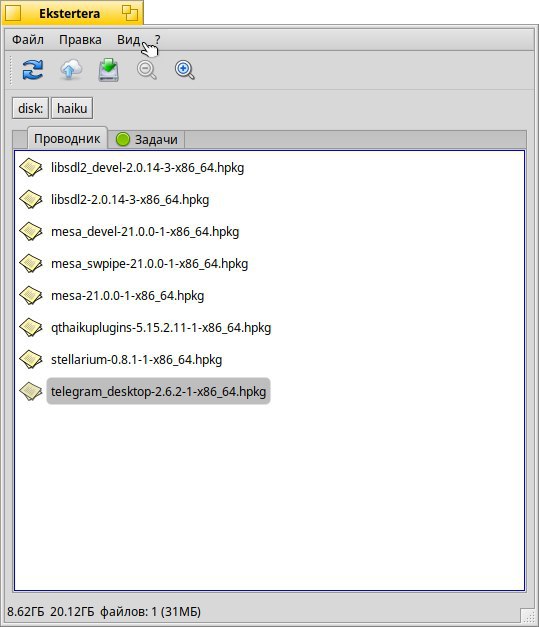The width and height of the screenshot is (539, 627).
Task: Switch to the Проводник tab
Action: (x=67, y=139)
